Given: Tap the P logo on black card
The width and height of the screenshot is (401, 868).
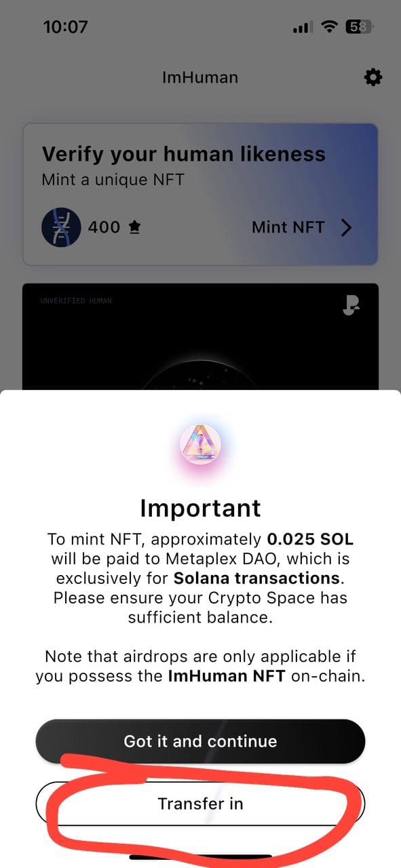Looking at the screenshot, I should (x=350, y=306).
